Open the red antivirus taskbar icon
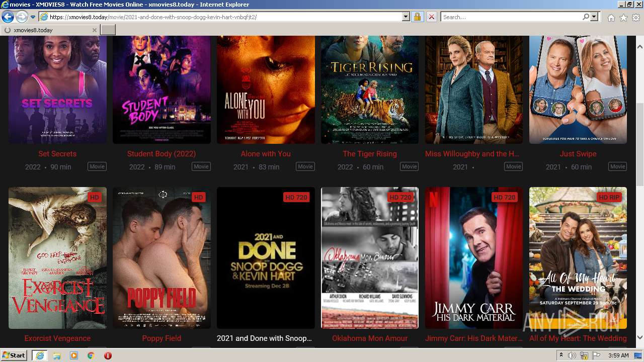This screenshot has width=644, height=362. (108, 355)
